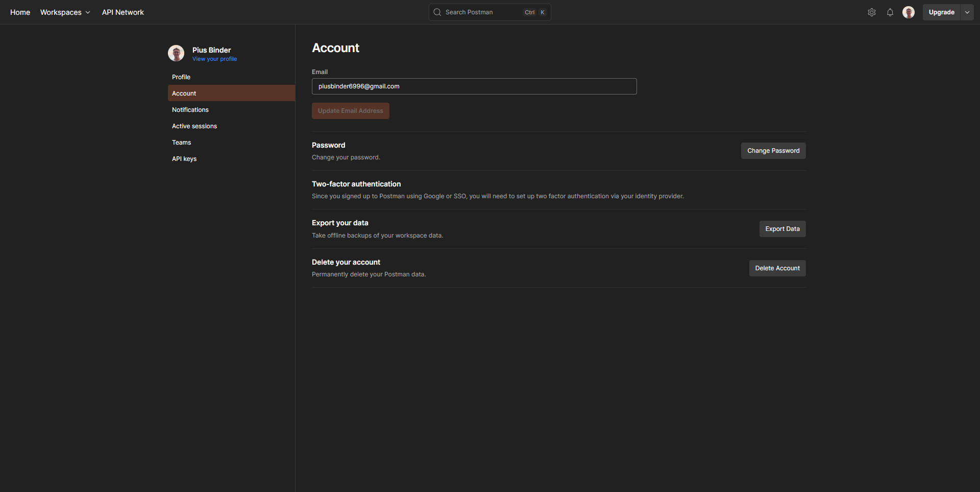This screenshot has height=492, width=980.
Task: Open the user avatar menu in header
Action: 909,12
